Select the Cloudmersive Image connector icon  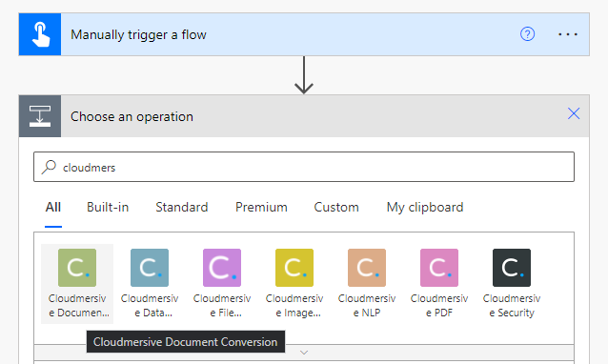[294, 268]
